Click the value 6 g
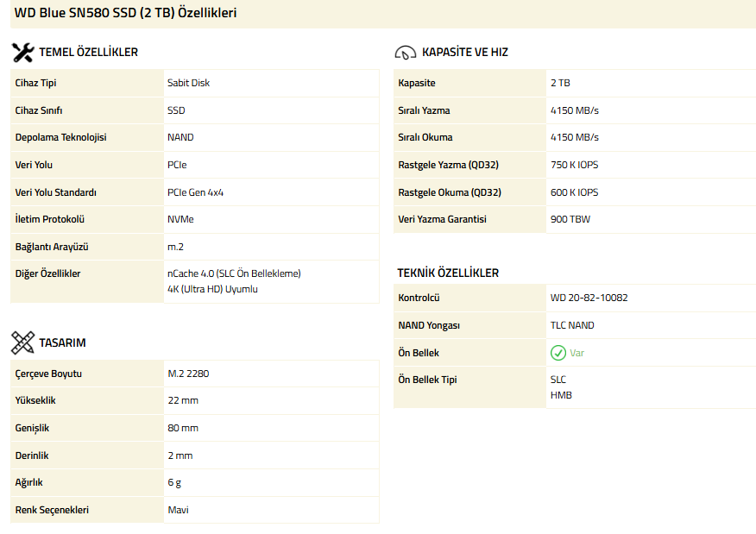This screenshot has width=756, height=534. [x=174, y=482]
